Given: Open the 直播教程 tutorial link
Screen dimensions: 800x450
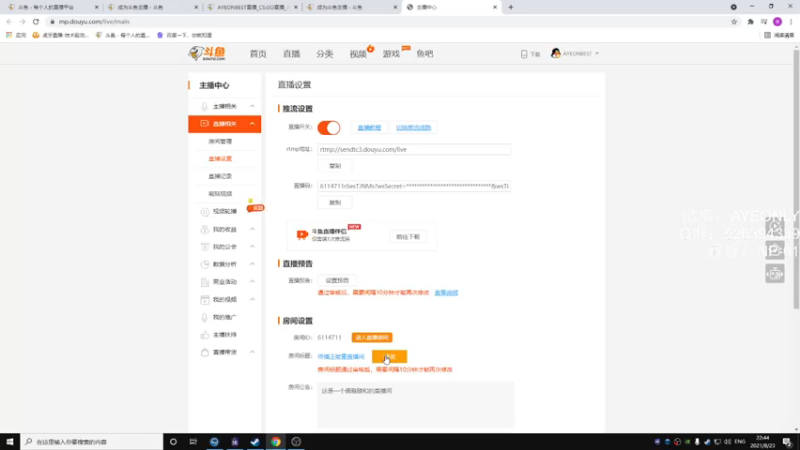Looking at the screenshot, I should 369,128.
